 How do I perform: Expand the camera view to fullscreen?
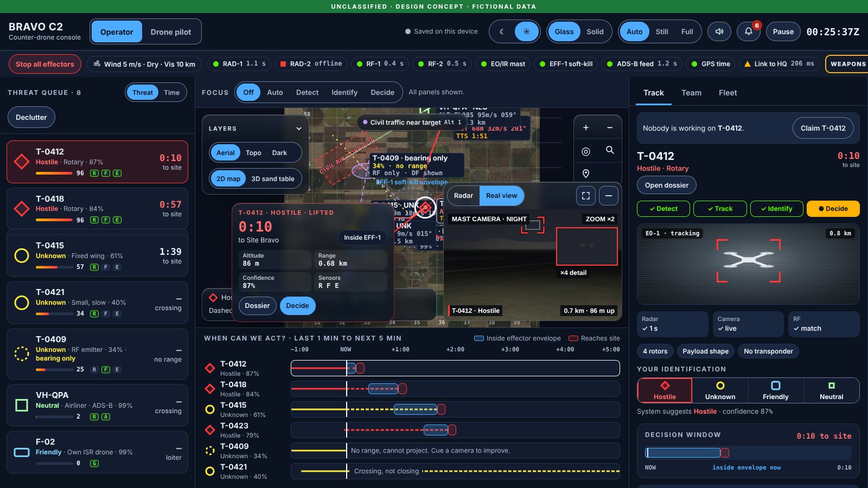586,196
